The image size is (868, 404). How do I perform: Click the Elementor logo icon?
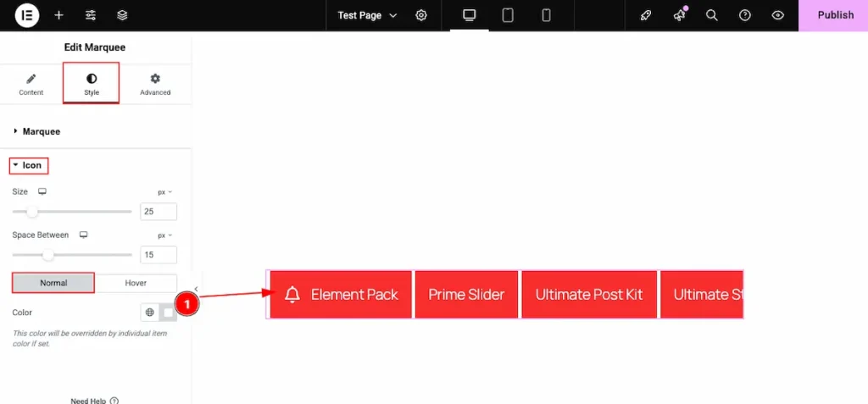pyautogui.click(x=27, y=15)
